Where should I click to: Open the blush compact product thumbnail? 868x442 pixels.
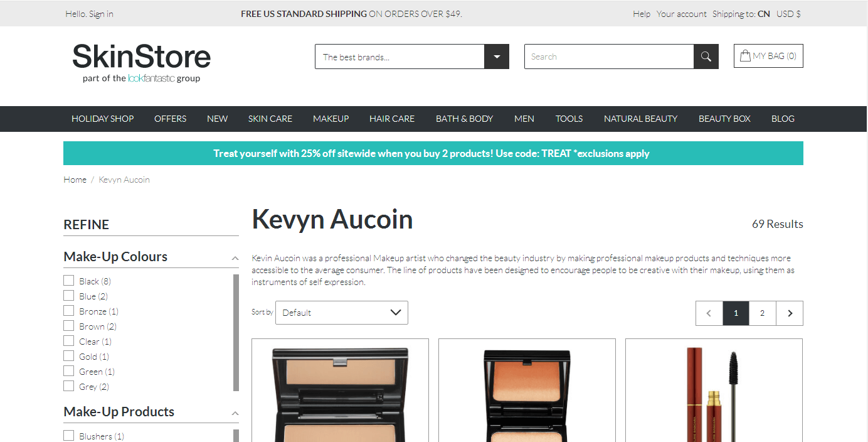(x=527, y=391)
